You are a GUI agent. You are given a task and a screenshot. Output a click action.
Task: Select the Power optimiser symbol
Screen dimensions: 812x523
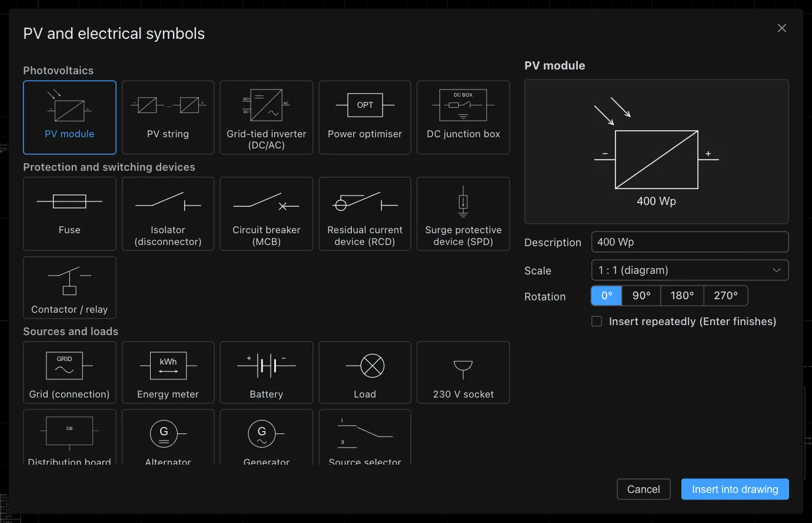365,117
